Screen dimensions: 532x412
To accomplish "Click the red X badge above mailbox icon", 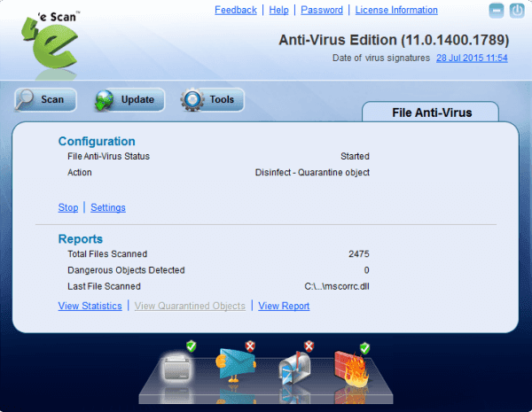I will (x=309, y=346).
